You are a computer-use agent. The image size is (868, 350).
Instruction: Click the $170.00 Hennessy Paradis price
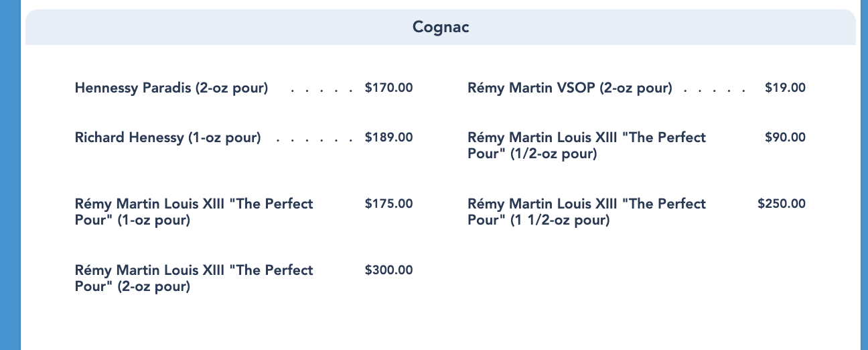pos(388,88)
